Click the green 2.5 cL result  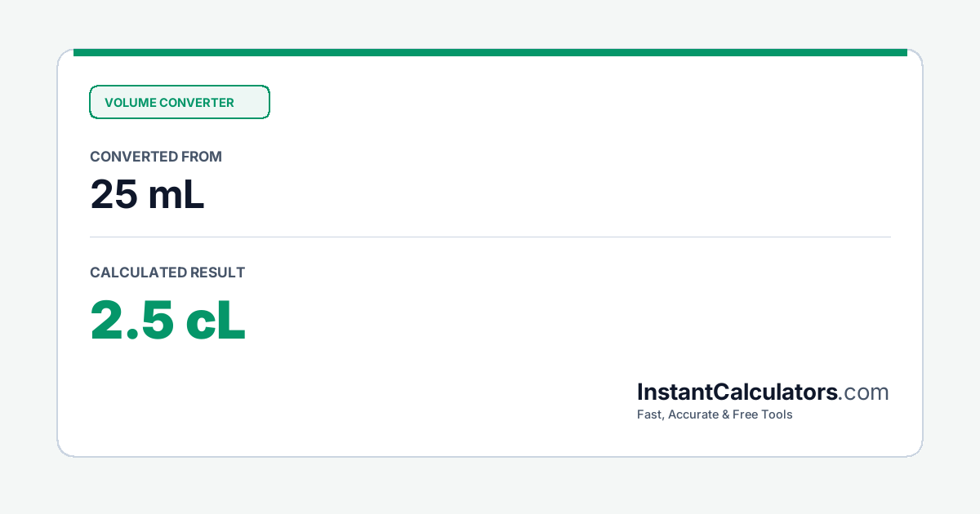pos(167,320)
